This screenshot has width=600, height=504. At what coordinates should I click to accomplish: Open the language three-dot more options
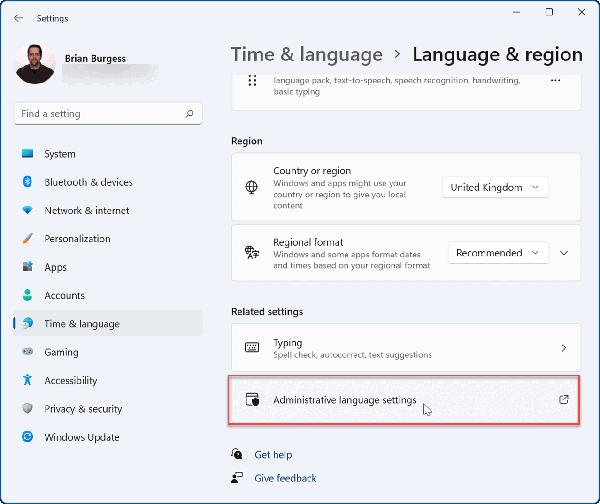(x=555, y=80)
